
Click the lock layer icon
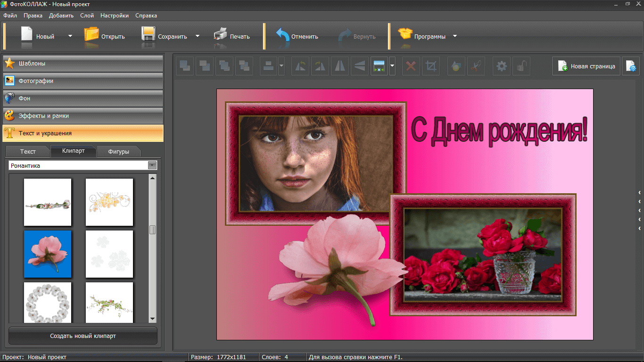521,66
